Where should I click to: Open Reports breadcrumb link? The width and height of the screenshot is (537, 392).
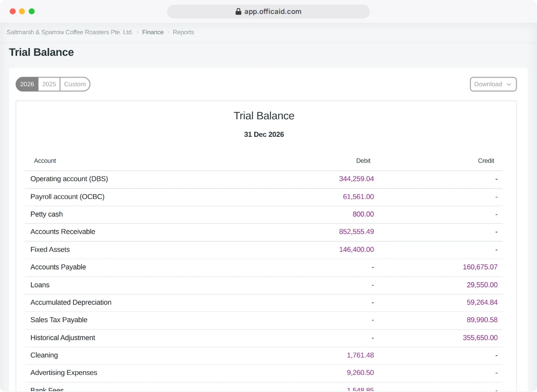coord(183,32)
